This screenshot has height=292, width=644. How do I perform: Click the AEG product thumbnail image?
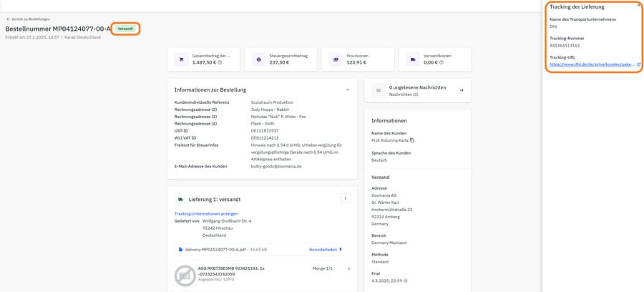[x=185, y=275]
